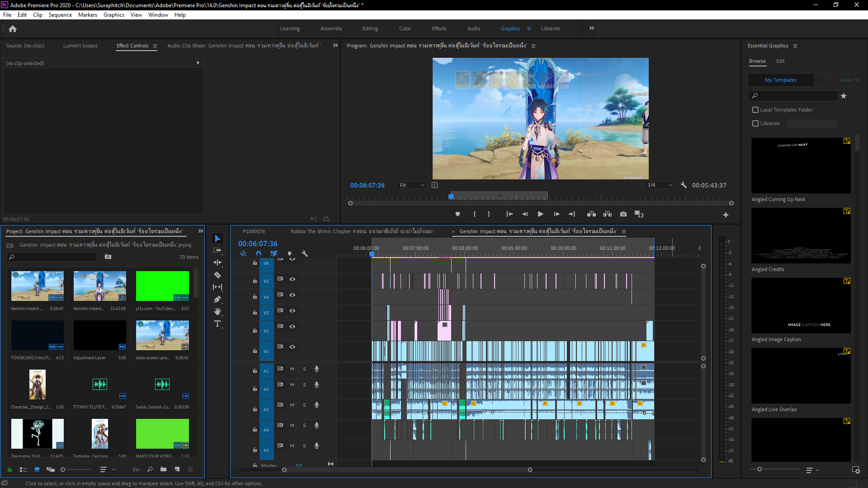This screenshot has width=868, height=488.
Task: Click the Extract button
Action: (x=607, y=214)
